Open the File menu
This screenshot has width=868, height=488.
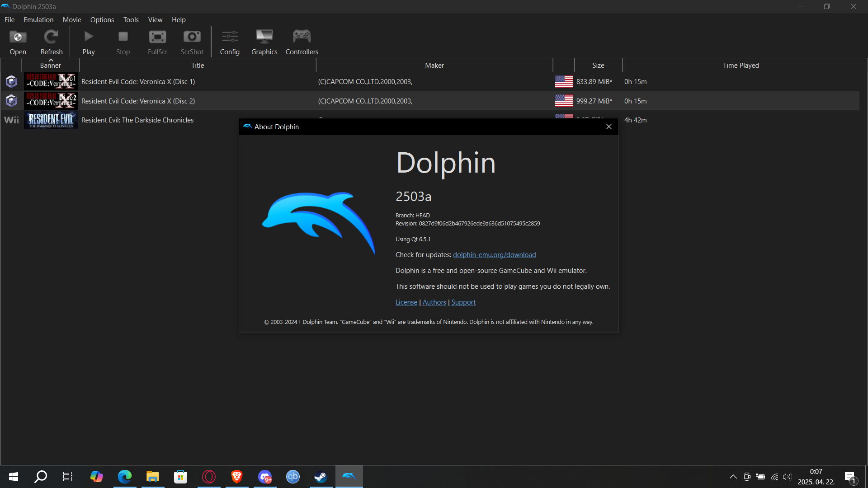pyautogui.click(x=9, y=20)
